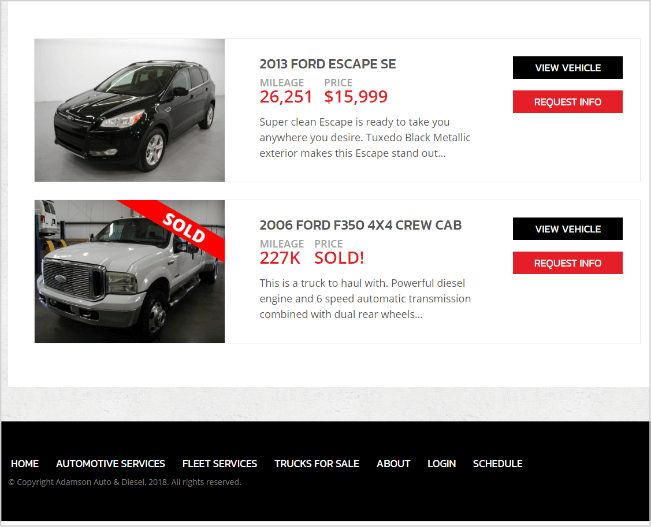Open the About page link
Viewport: 651px width, 527px height.
(393, 463)
